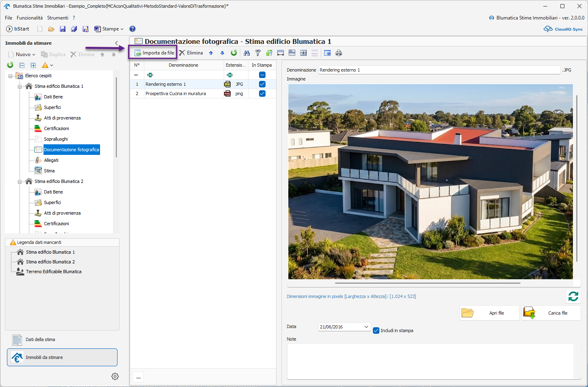The image size is (588, 387).
Task: Uncheck In Stampa for Rendering esterno 1
Action: (262, 84)
